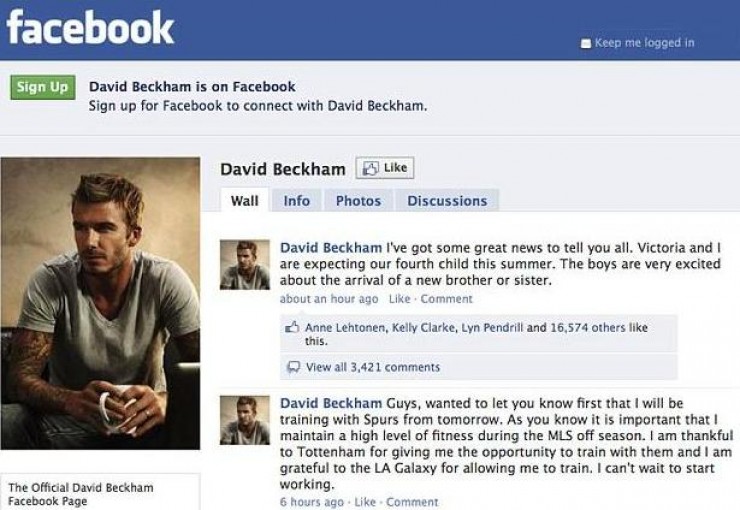Click avatar thumbnail beside fourth child post
The height and width of the screenshot is (510, 740).
[245, 265]
